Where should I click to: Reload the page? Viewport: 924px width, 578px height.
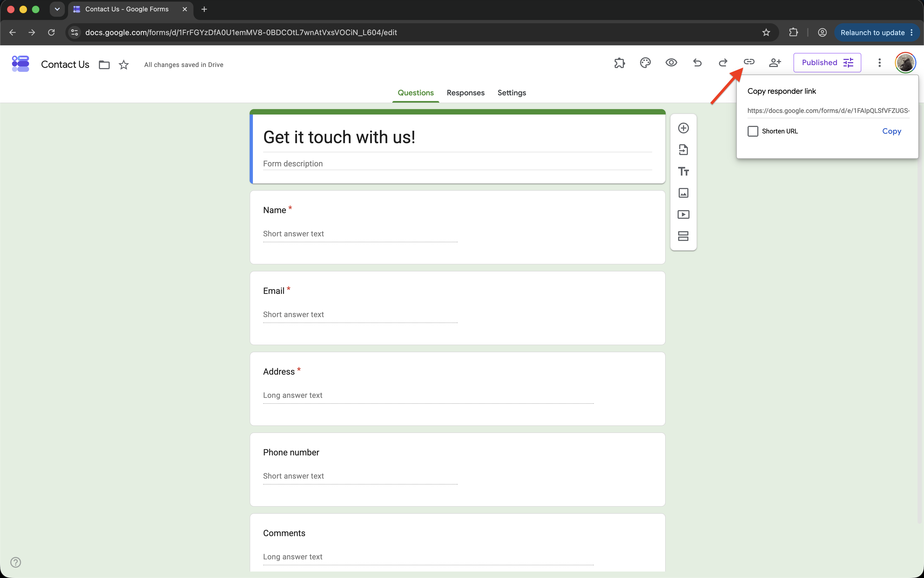[51, 32]
